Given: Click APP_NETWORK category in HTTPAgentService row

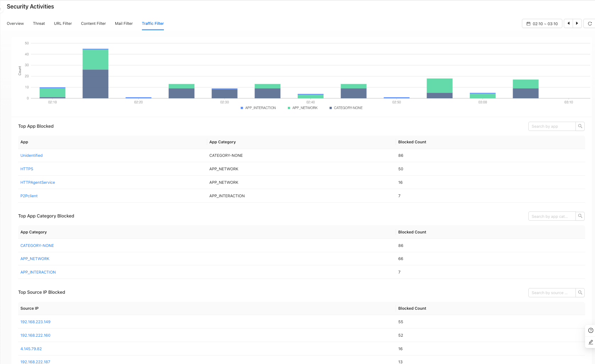Looking at the screenshot, I should (224, 182).
